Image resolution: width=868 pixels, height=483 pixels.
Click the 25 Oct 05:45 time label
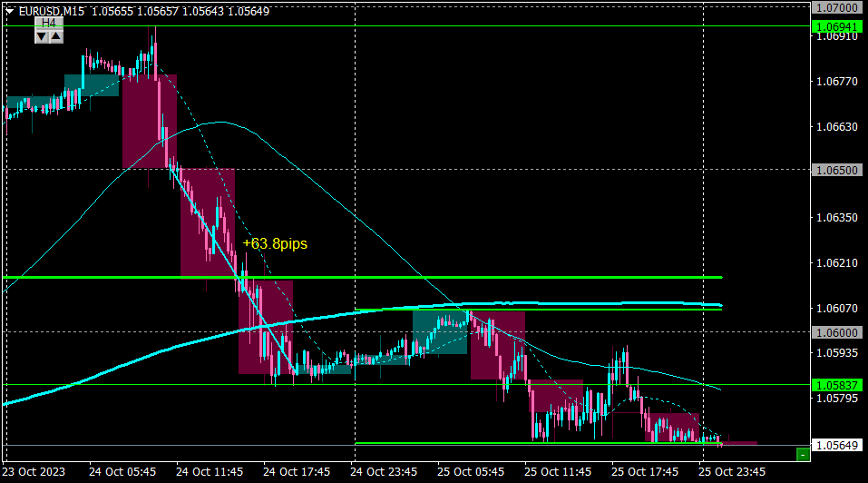[471, 472]
